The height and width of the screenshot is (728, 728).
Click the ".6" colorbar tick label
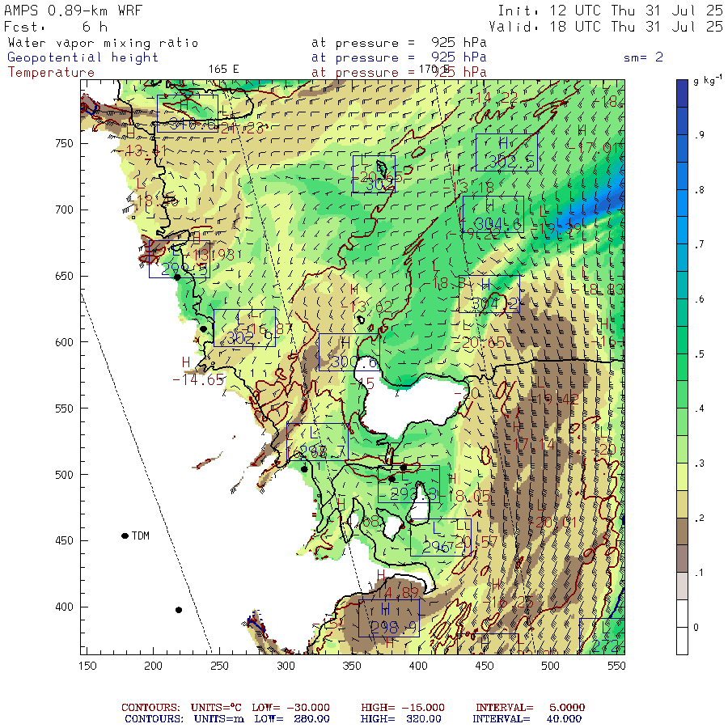699,299
